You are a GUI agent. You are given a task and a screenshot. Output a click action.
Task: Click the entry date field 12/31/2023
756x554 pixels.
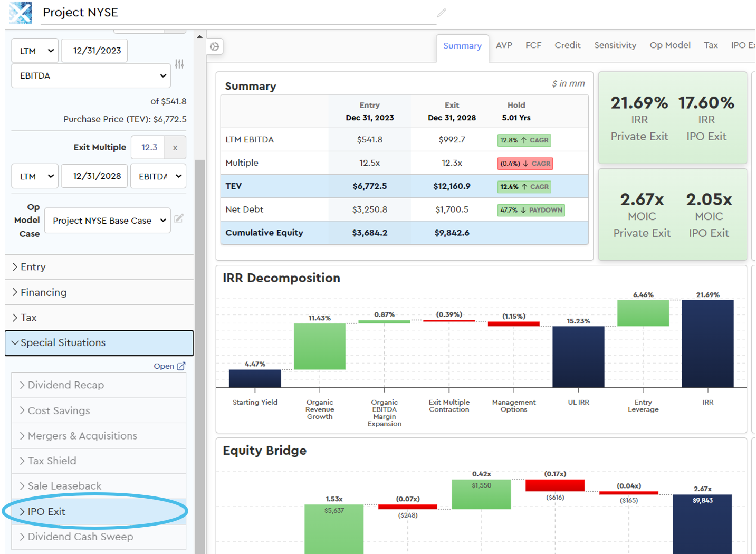[x=94, y=51]
